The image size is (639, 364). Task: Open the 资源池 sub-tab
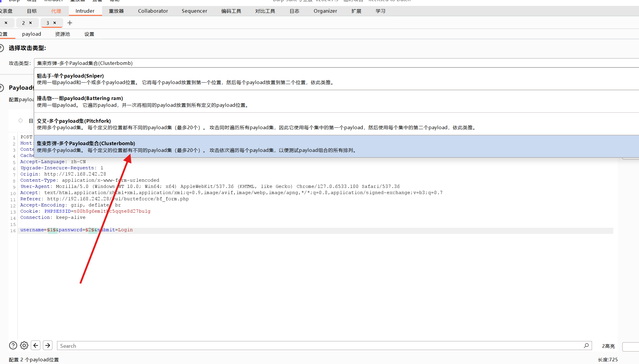[63, 34]
